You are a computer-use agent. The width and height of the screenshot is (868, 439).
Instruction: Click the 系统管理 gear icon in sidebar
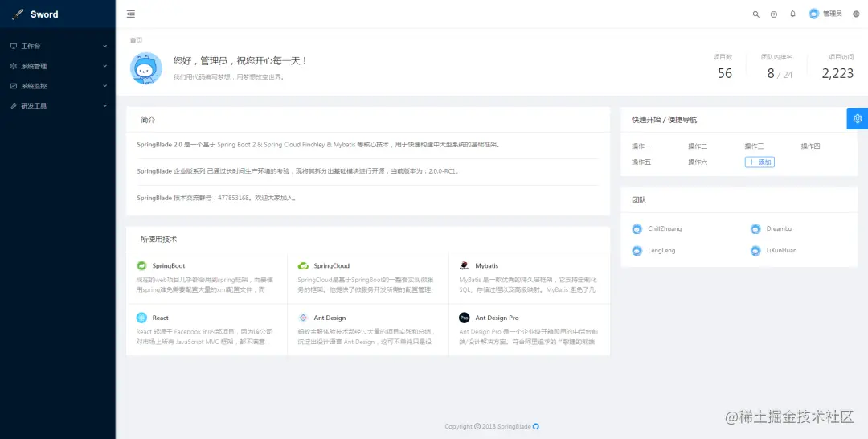pos(14,66)
